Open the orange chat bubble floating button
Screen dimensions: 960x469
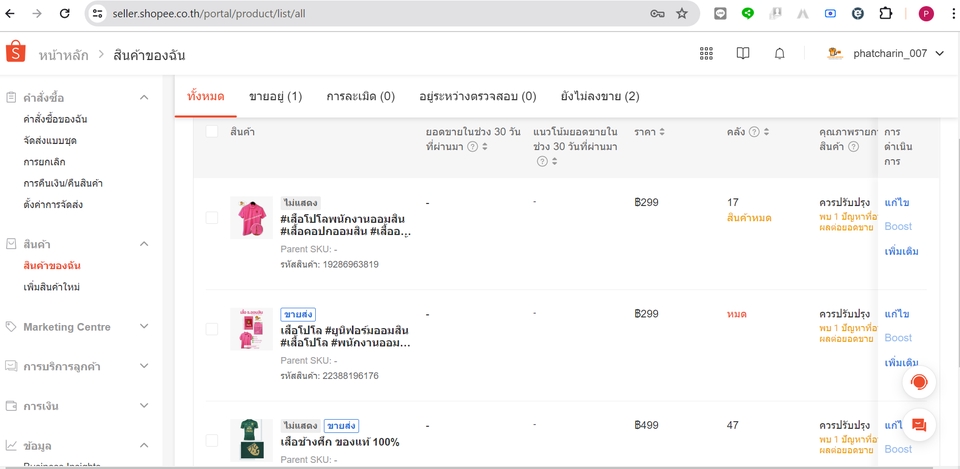[x=919, y=425]
